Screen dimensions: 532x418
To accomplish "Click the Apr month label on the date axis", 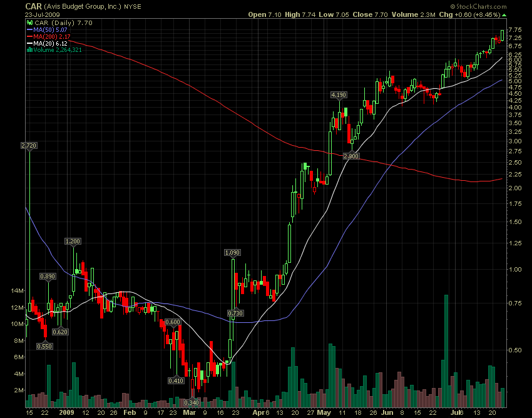I will pos(258,412).
